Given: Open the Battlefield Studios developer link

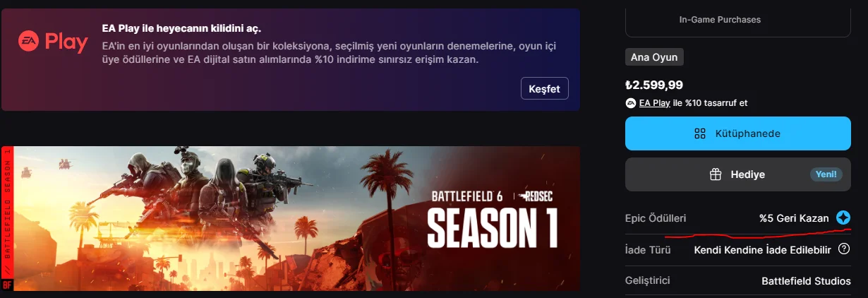Looking at the screenshot, I should click(806, 281).
